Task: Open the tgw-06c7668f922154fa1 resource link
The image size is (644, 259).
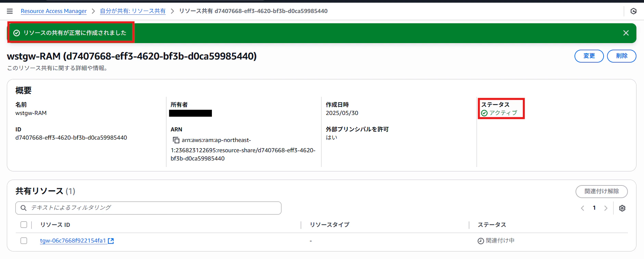Action: coord(73,241)
